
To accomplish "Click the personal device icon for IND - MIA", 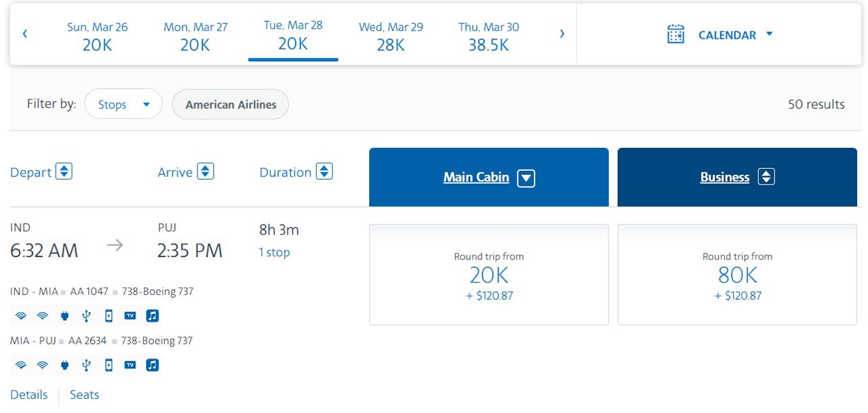I will click(x=108, y=315).
